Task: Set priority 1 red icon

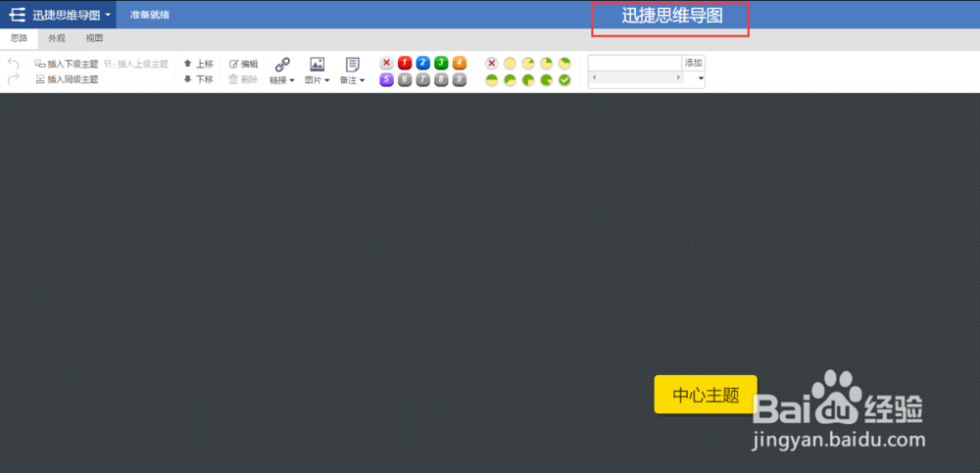Action: tap(405, 63)
